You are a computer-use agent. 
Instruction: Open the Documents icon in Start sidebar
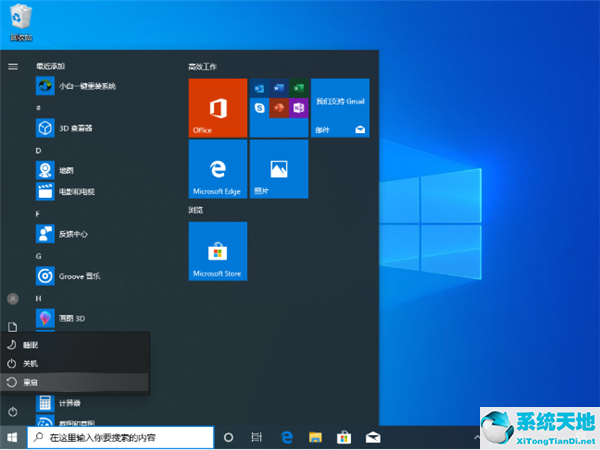click(x=13, y=327)
